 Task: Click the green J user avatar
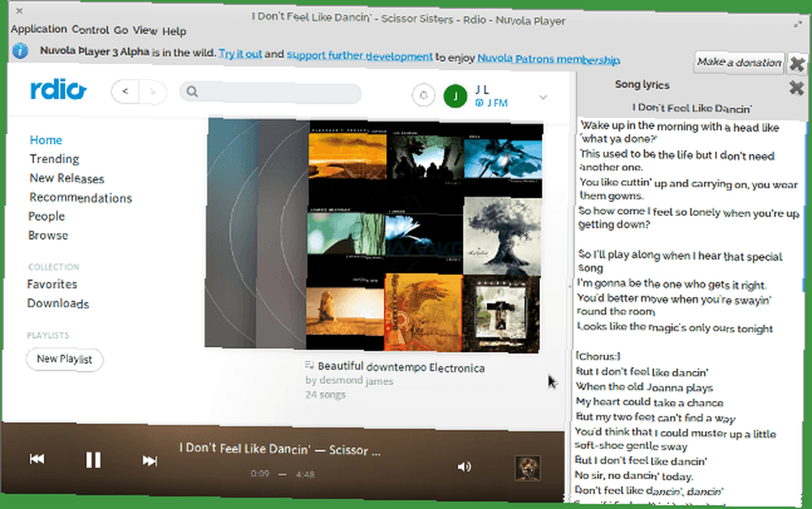pos(456,97)
